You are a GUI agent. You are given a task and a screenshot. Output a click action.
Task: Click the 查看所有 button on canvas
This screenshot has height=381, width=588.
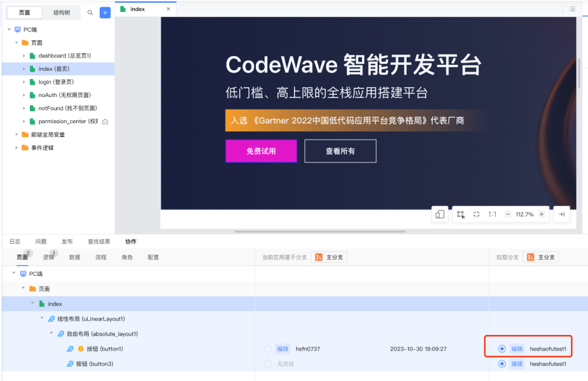tap(340, 151)
